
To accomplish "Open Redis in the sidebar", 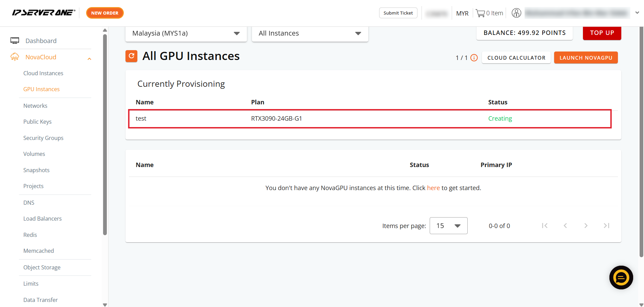I will (x=30, y=235).
